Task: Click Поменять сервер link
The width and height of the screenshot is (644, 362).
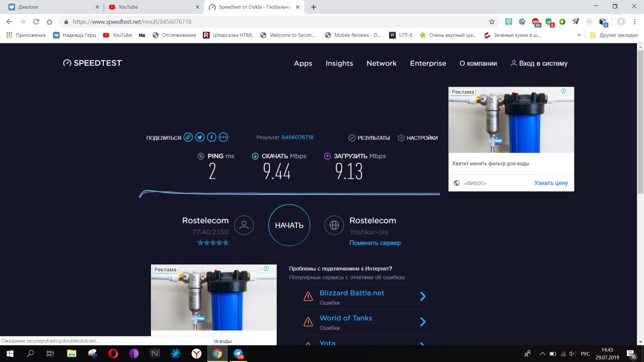Action: [x=375, y=243]
